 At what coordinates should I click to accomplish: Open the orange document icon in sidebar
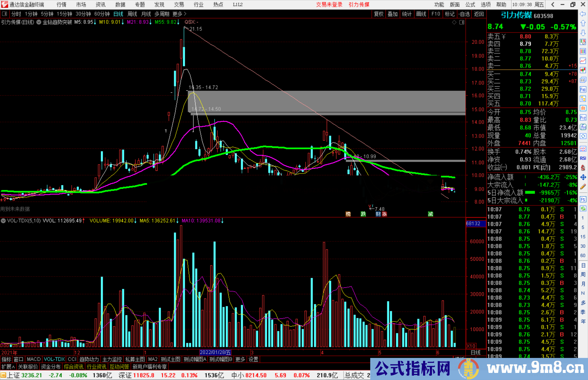[x=583, y=108]
